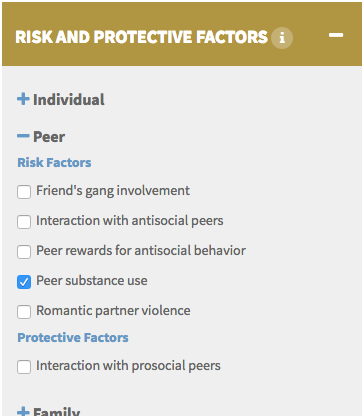Click the Individual category label
The image size is (364, 419).
click(69, 100)
